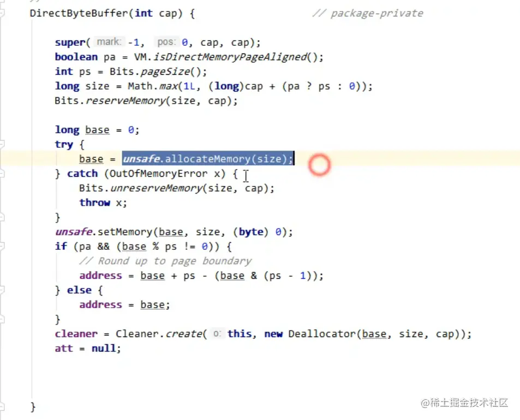This screenshot has width=520, height=420.
Task: Click the 'try' keyword
Action: point(64,145)
